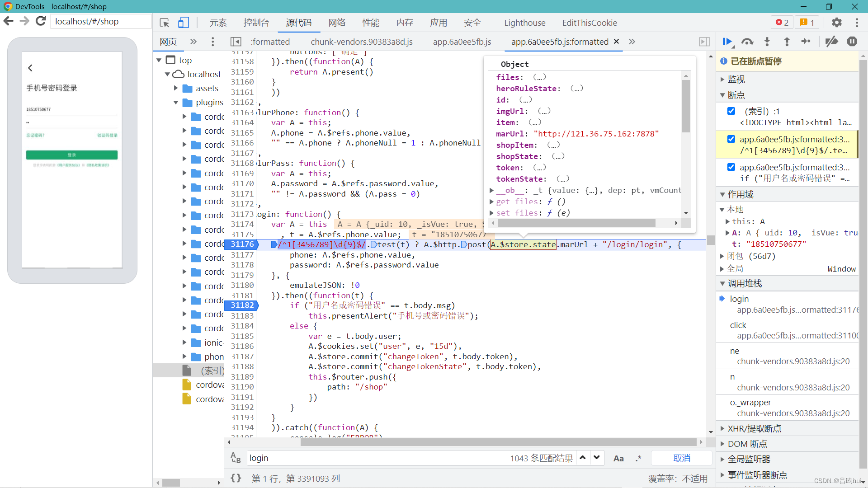Deactivate all breakpoints icon
Screen dimensions: 868x488
click(831, 42)
